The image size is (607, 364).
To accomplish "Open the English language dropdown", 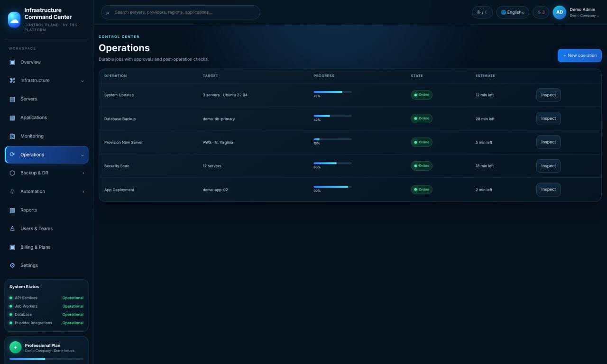I will [513, 12].
